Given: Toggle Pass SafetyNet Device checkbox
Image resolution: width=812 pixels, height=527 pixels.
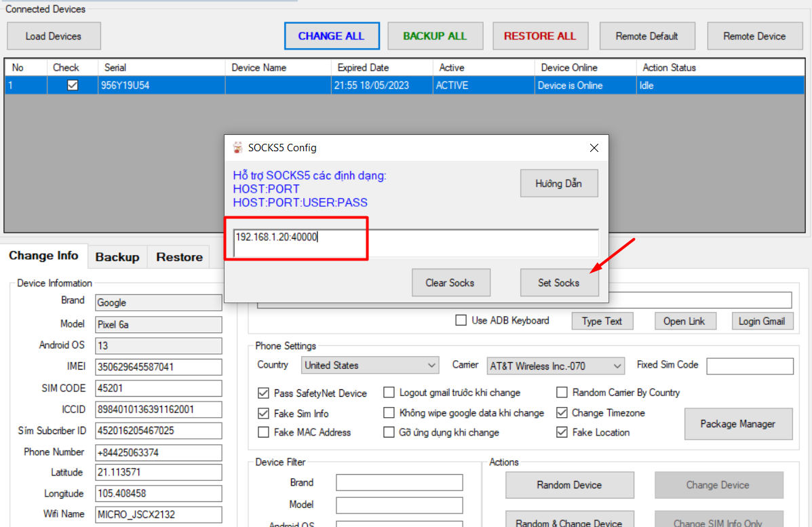Looking at the screenshot, I should [263, 393].
